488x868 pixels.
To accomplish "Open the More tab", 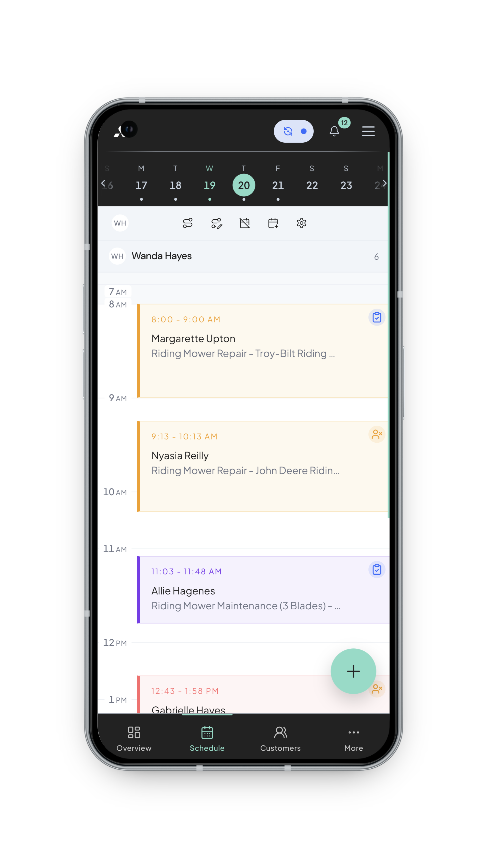I will pos(354,739).
